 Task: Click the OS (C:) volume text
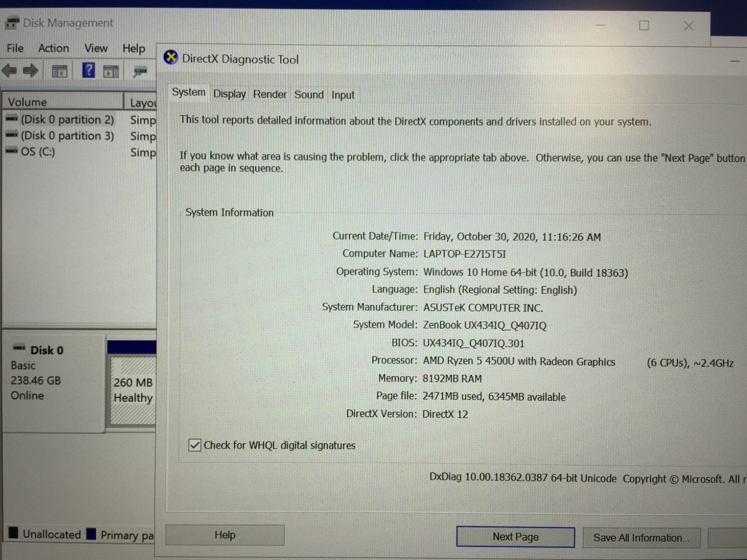click(x=38, y=152)
